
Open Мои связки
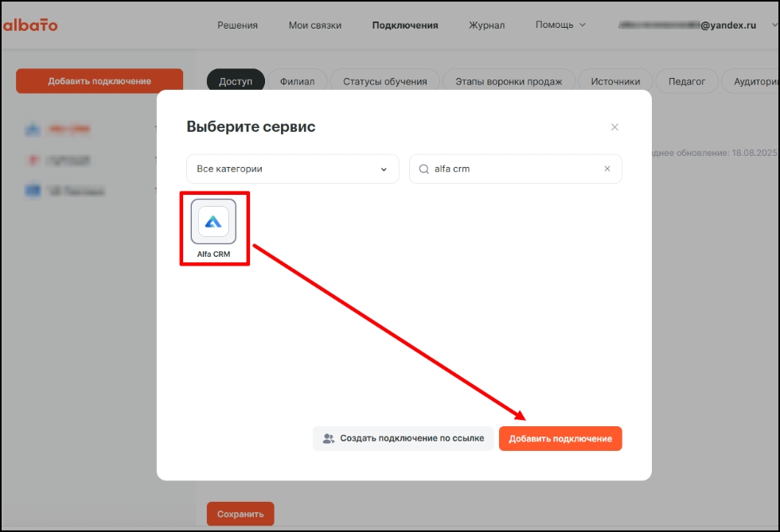click(315, 25)
